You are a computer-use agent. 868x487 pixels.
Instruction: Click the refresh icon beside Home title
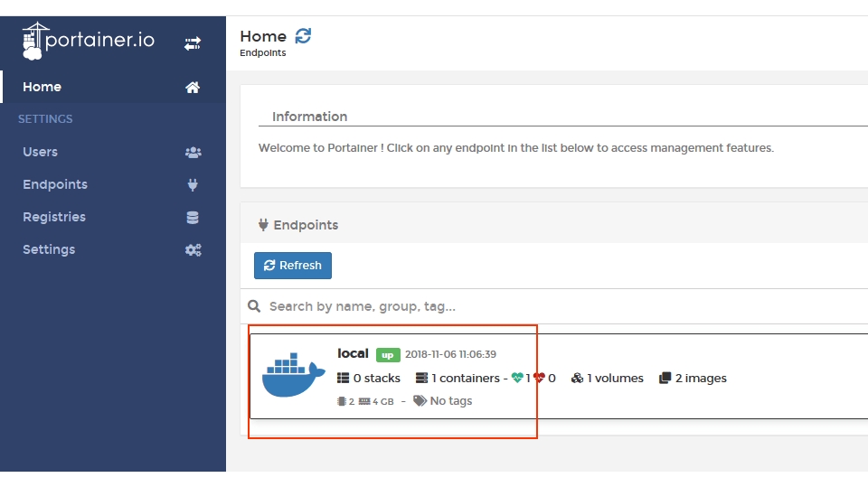[303, 36]
